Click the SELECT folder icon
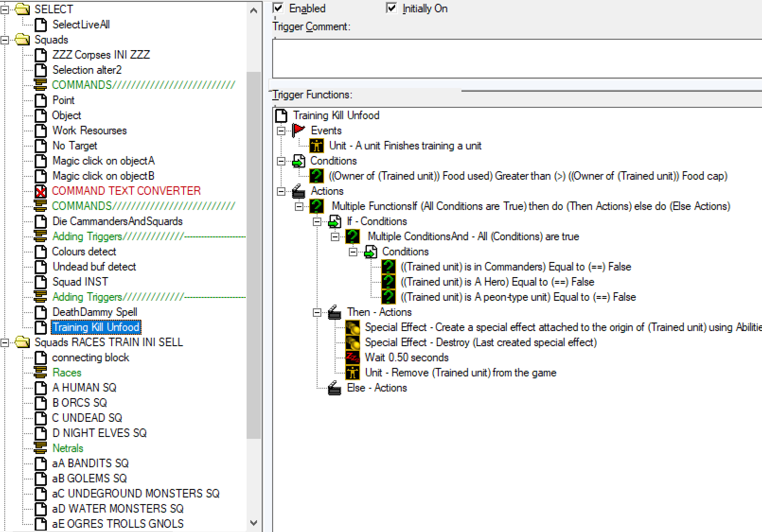The width and height of the screenshot is (762, 532). (x=22, y=9)
